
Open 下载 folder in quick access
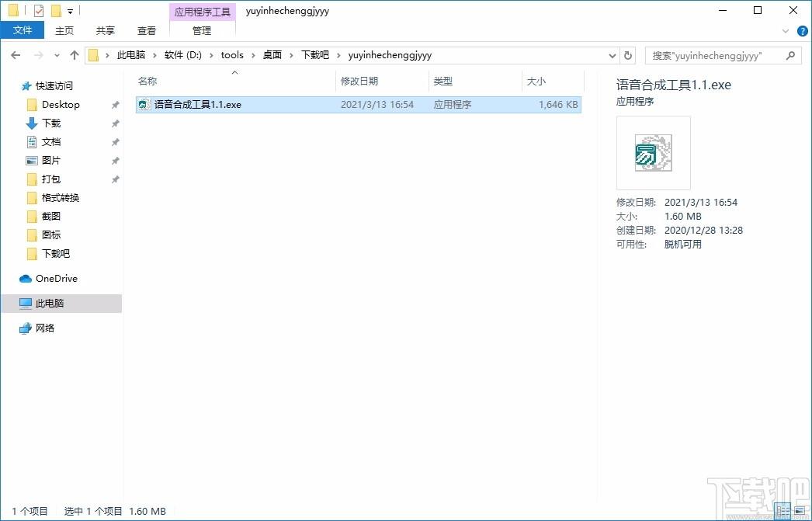[51, 123]
